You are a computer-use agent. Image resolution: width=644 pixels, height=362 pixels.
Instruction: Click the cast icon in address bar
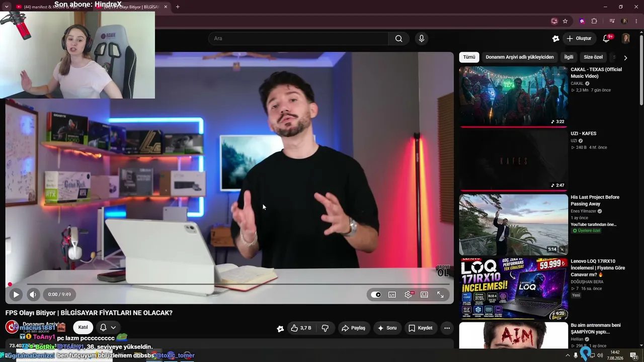pos(554,21)
